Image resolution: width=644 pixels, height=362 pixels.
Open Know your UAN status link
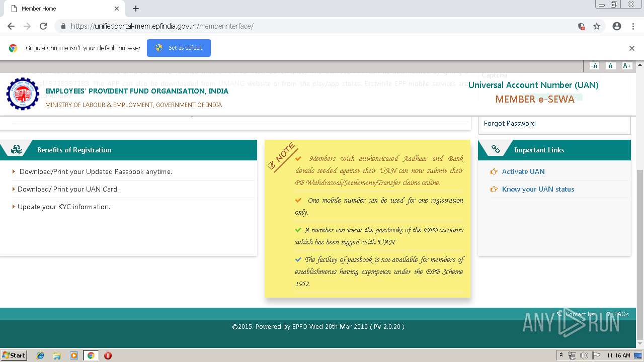coord(538,189)
